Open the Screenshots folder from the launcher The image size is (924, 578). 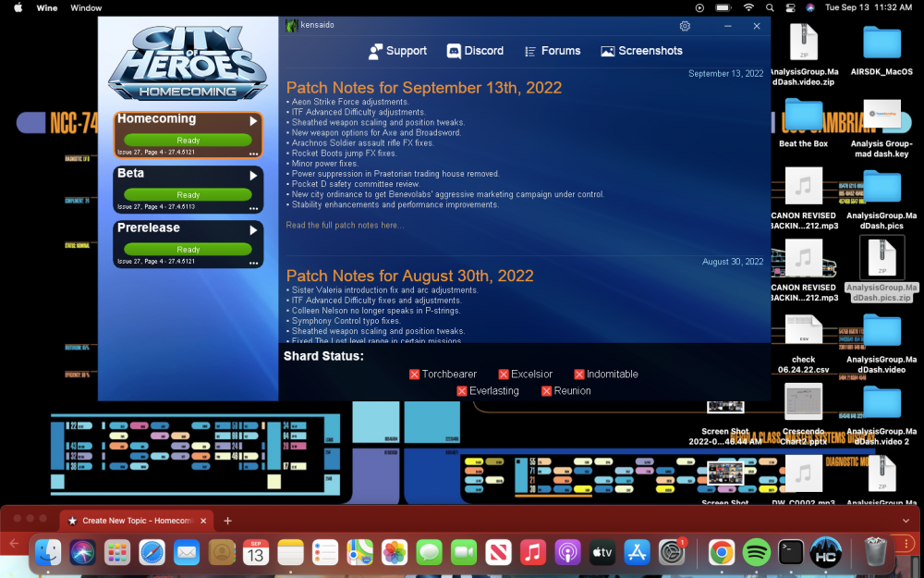(x=641, y=51)
